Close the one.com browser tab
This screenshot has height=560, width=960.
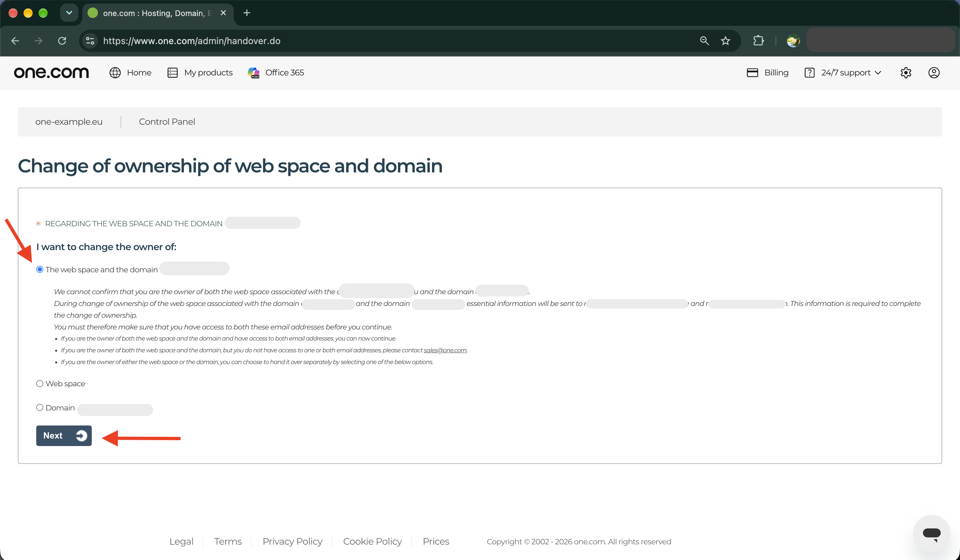click(223, 13)
